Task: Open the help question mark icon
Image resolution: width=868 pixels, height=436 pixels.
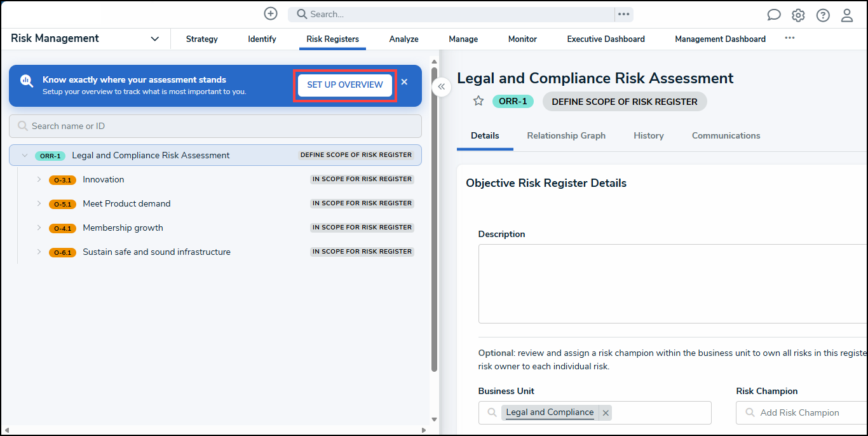Action: pos(823,15)
